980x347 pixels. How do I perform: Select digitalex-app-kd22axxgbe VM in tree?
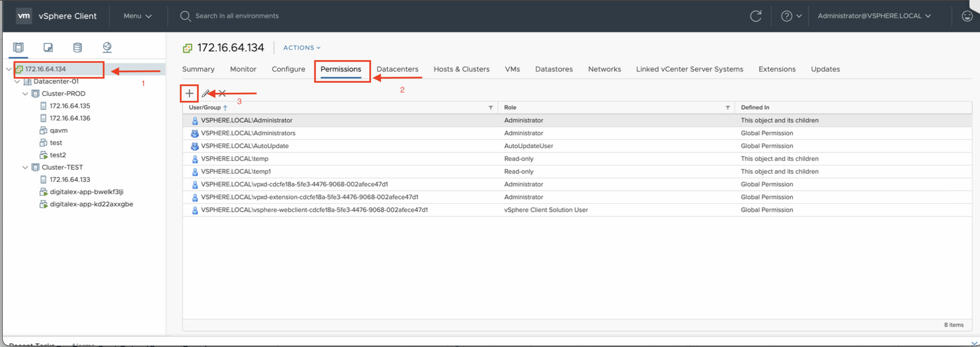pos(91,204)
